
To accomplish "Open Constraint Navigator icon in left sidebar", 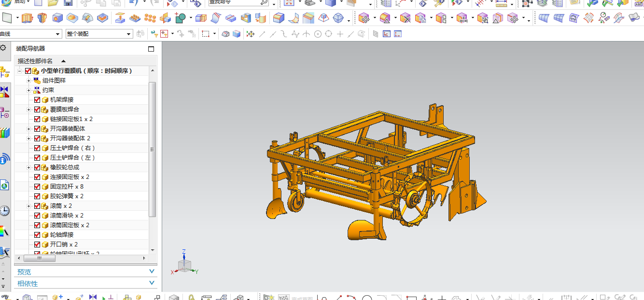I will (4, 92).
